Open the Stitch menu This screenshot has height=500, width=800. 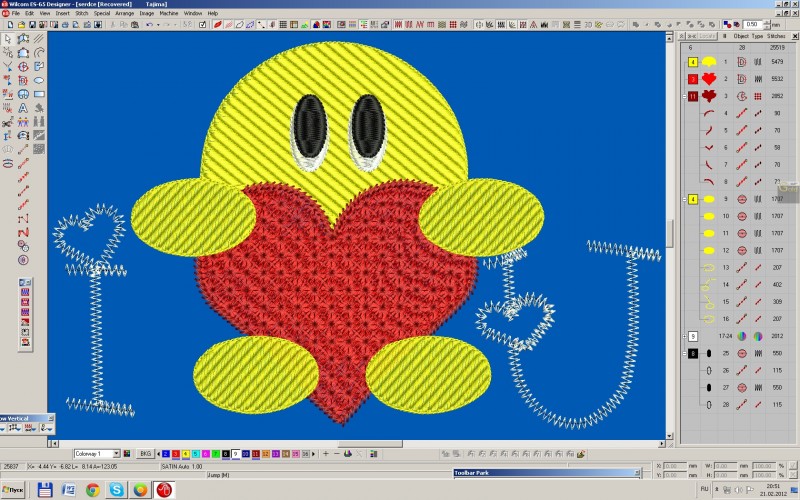[82, 13]
